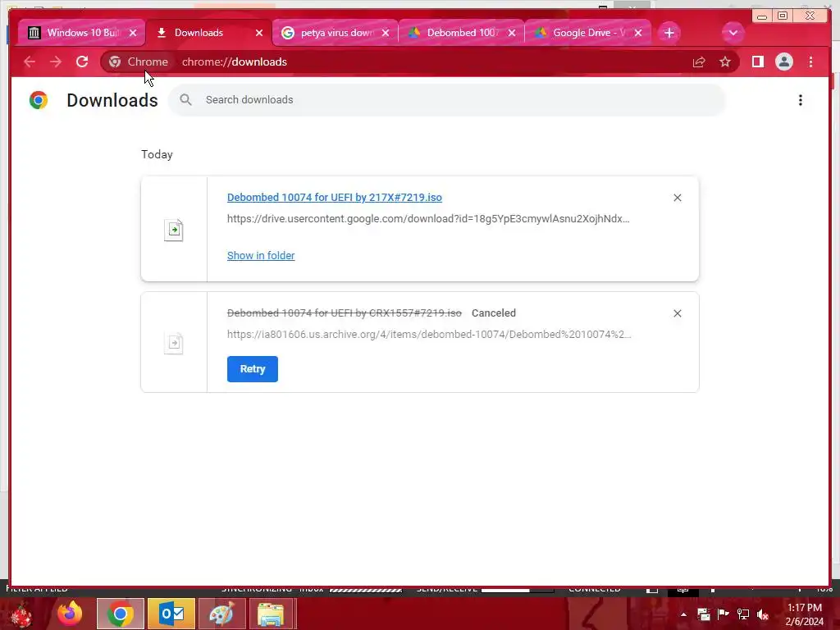Close the Windows 10 Build tab
The width and height of the screenshot is (840, 630).
coord(134,33)
